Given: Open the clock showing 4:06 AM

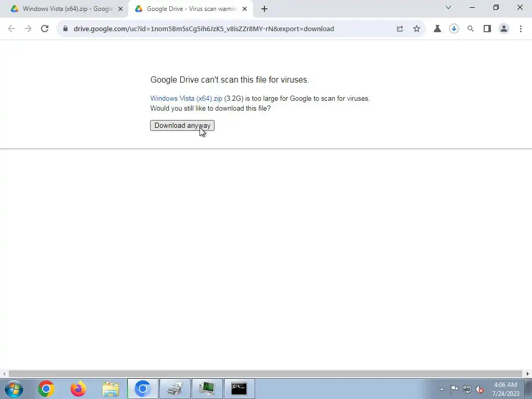Looking at the screenshot, I should point(506,389).
